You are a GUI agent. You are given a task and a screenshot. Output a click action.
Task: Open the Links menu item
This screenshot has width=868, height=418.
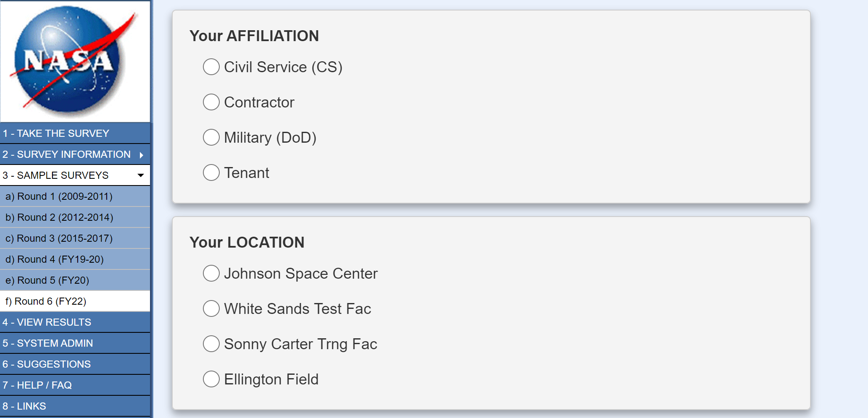[x=24, y=406]
